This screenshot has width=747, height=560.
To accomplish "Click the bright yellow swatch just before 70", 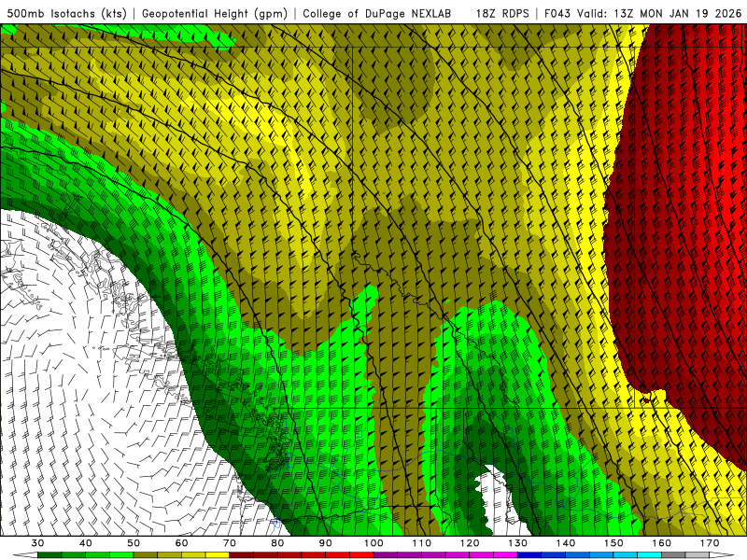I will 218,555.
